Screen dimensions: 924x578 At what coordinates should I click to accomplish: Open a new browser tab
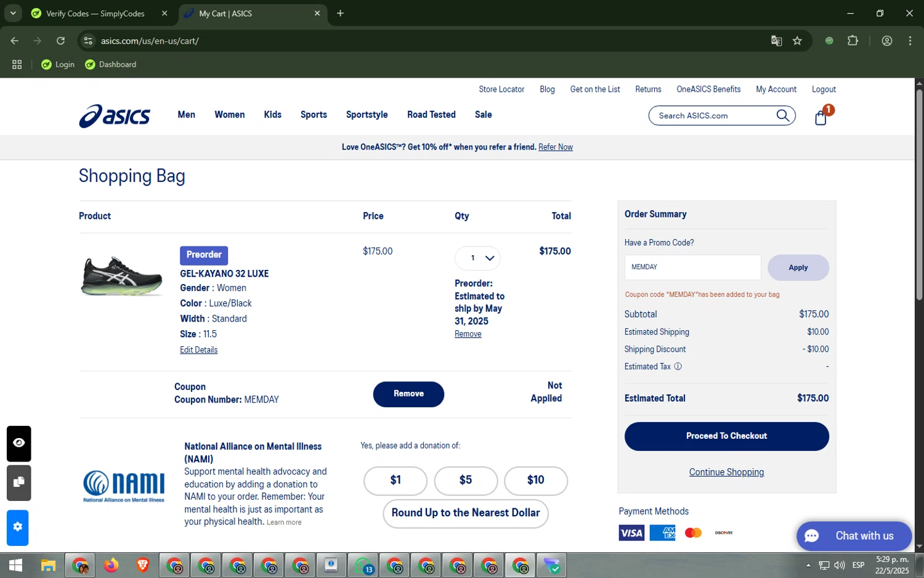tap(340, 13)
